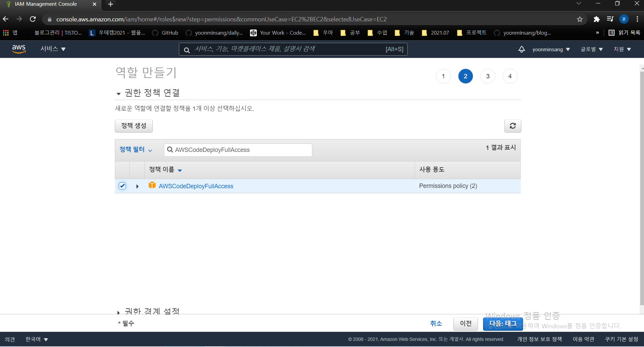
Task: Focus the policy search field
Action: (238, 150)
